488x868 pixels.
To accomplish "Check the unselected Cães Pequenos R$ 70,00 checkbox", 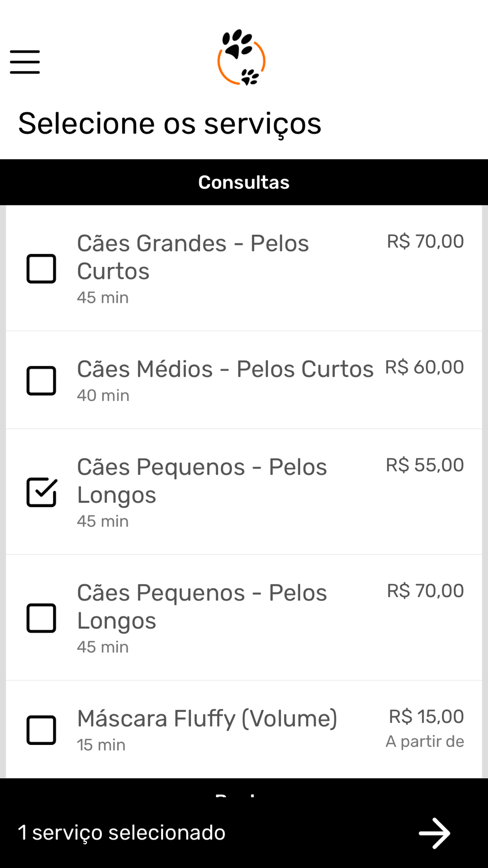I will [41, 618].
